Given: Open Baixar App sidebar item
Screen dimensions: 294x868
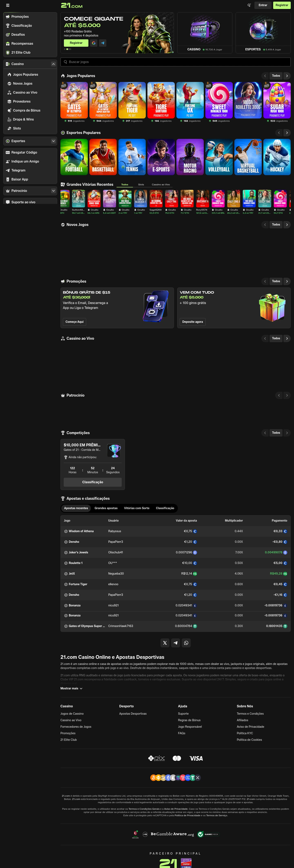Looking at the screenshot, I should point(30,179).
